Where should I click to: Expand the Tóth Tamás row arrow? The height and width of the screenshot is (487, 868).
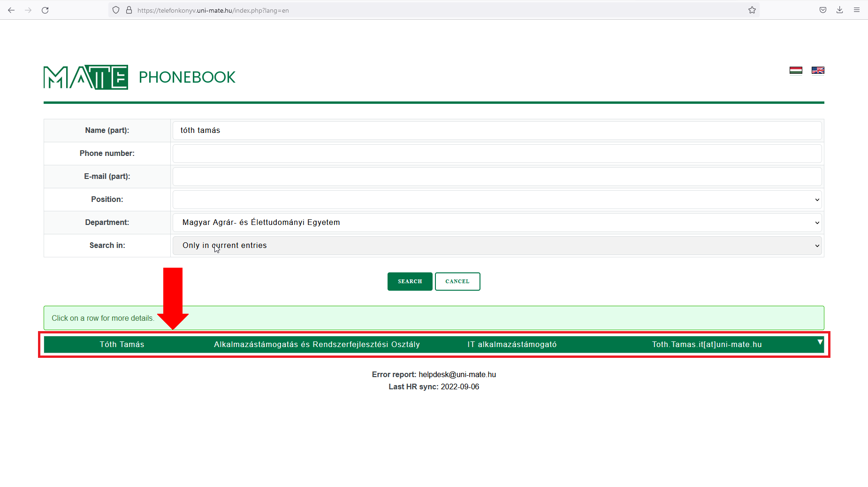820,342
